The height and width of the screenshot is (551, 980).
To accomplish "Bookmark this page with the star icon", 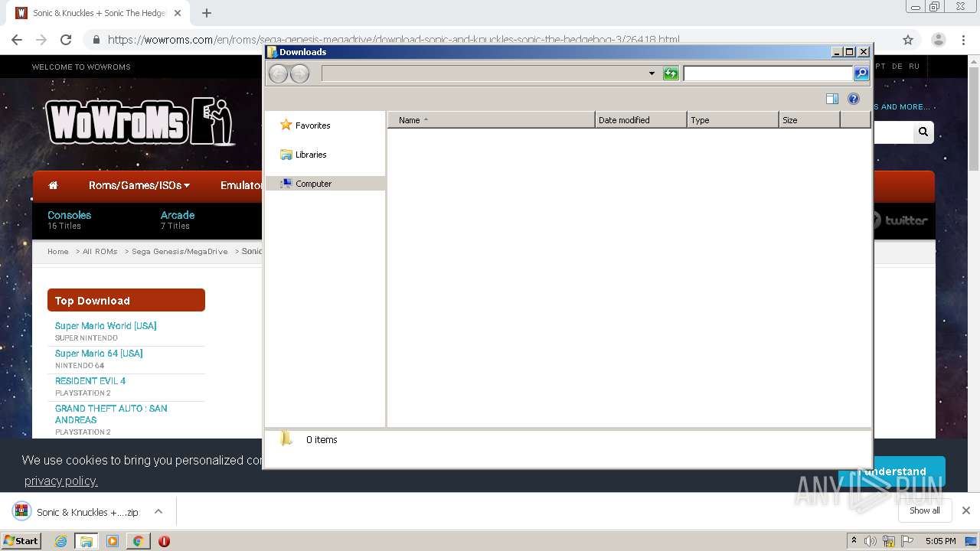I will [x=908, y=40].
